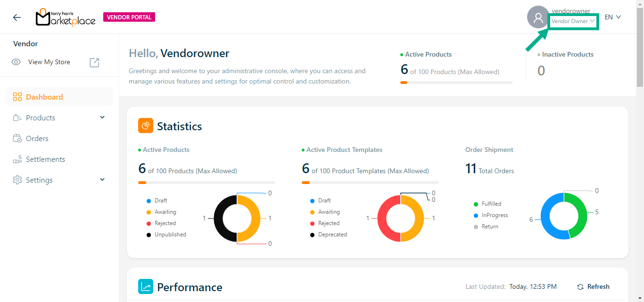Click the Torry Harris Marketplace logo
Viewport: 644px width, 302px height.
[66, 17]
